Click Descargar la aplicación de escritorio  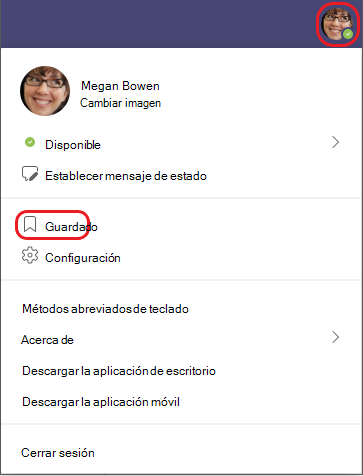(x=181, y=371)
